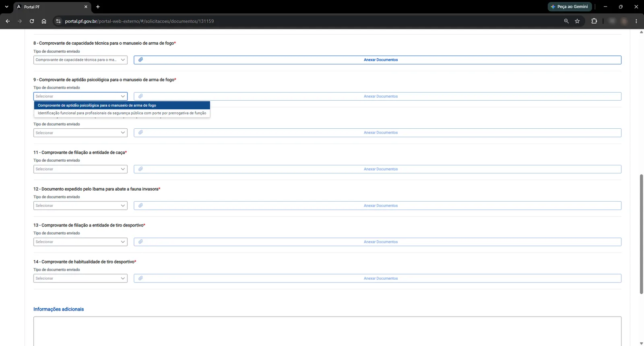
Task: Open document type dropdown for item 12
Action: [80, 206]
